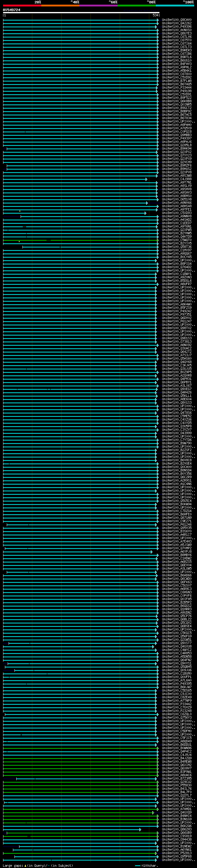Screen dimensions: 197x868
Task: Select hit label UniRef100_B9HK94
Action: tap(177, 148)
